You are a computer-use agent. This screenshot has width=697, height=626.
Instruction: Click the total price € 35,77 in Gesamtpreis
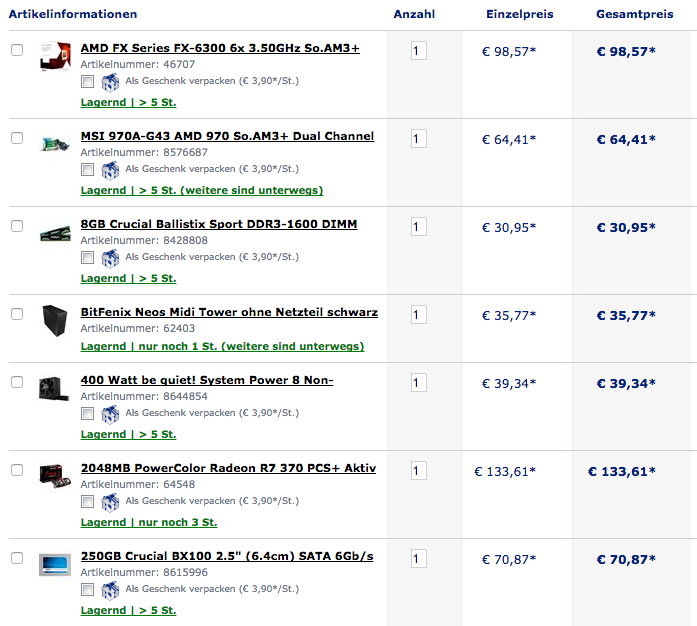[x=626, y=316]
